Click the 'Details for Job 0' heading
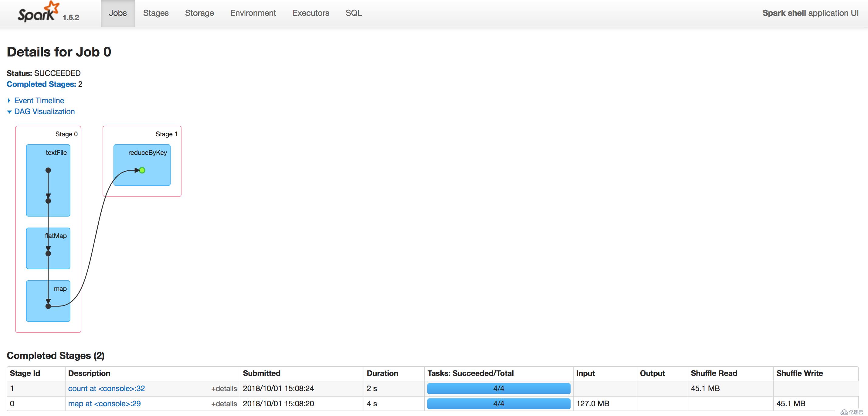Image resolution: width=868 pixels, height=416 pixels. [59, 52]
